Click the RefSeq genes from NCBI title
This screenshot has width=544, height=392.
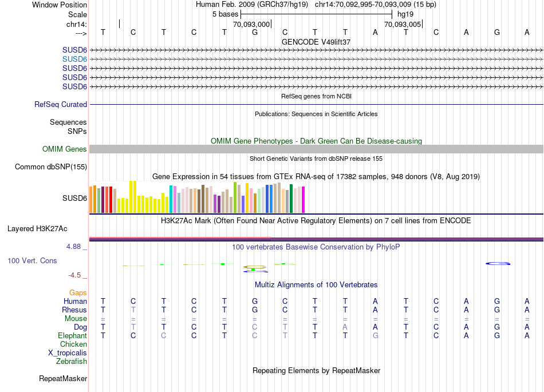(316, 96)
